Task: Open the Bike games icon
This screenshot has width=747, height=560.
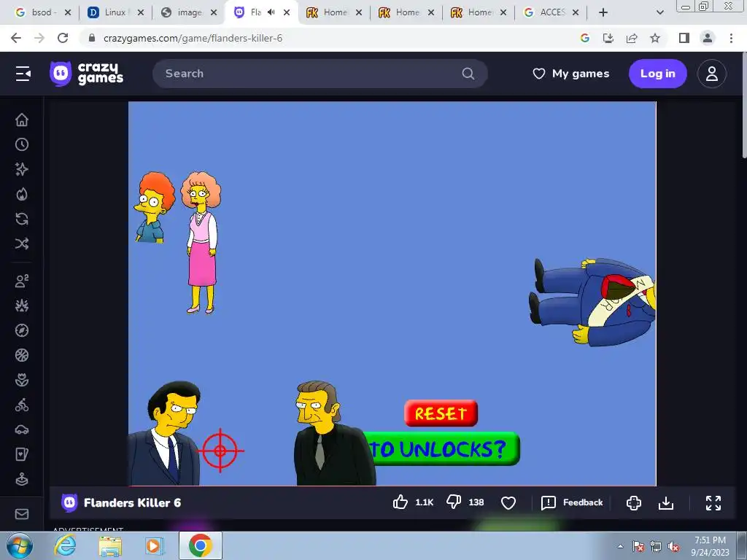Action: pos(22,405)
